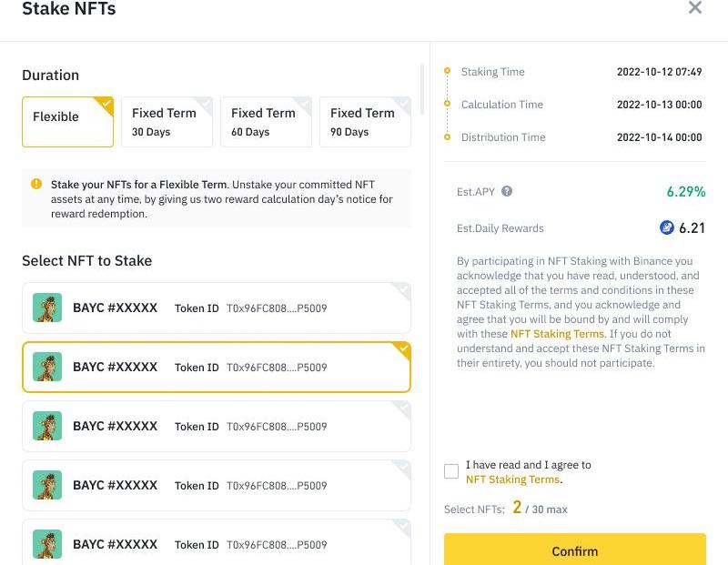This screenshot has width=728, height=565.
Task: Click the yellow warning info icon
Action: [36, 184]
